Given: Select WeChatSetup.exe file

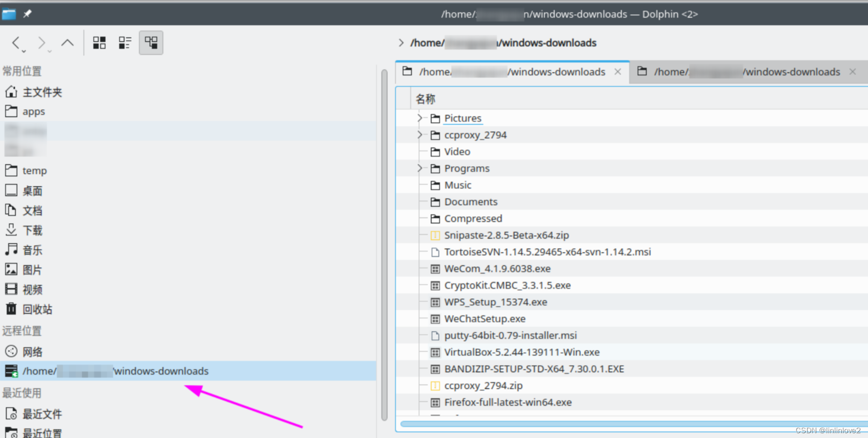Looking at the screenshot, I should tap(485, 318).
